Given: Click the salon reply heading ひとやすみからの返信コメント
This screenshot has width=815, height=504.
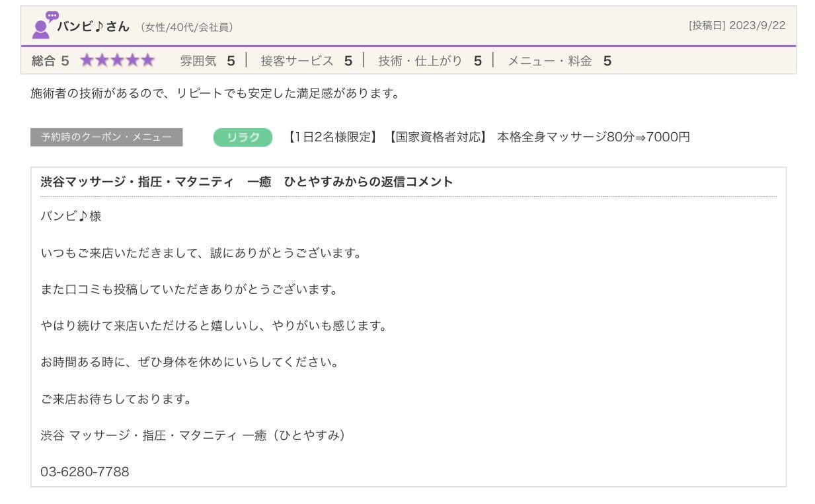Looking at the screenshot, I should pos(247,182).
